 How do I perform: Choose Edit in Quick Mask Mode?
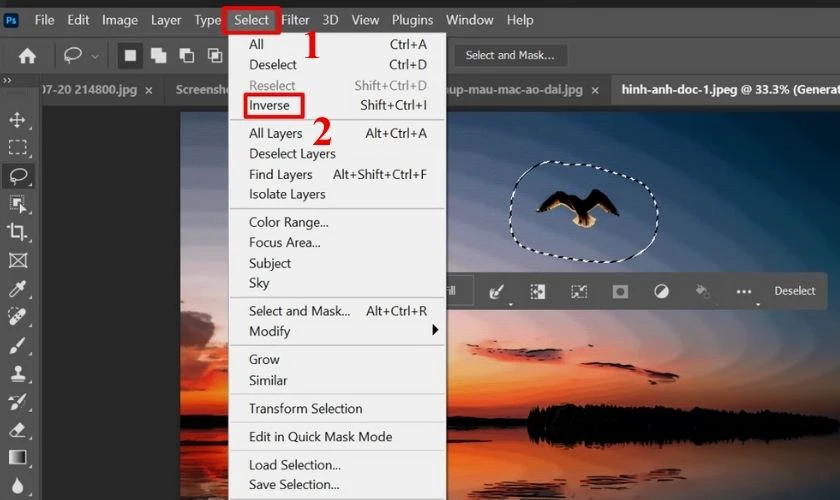338,437
